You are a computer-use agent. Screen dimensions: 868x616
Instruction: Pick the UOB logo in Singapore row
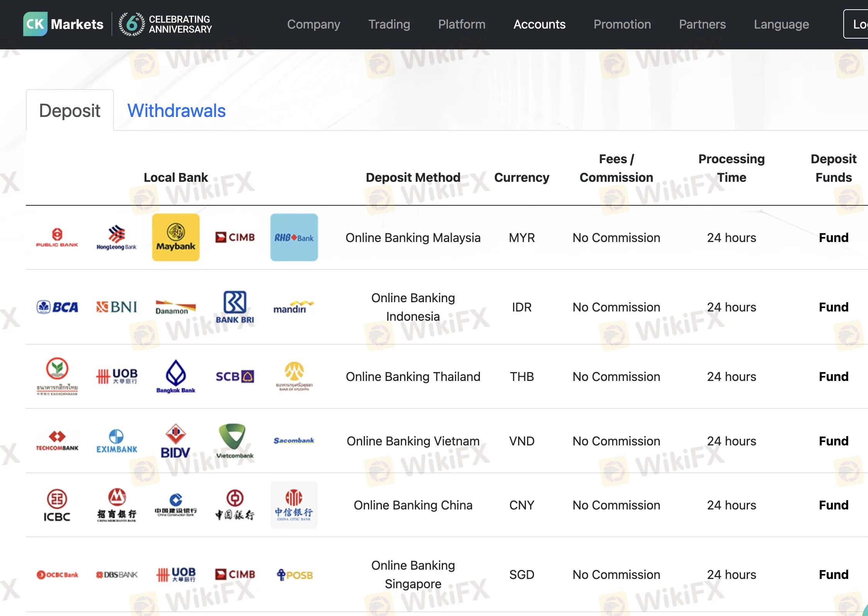pyautogui.click(x=176, y=575)
